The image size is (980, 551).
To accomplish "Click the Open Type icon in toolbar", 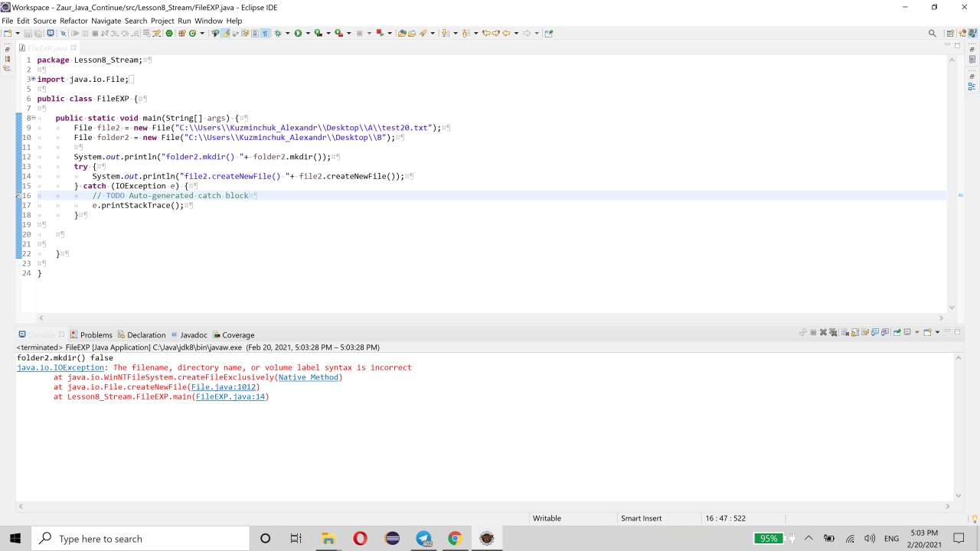I will (402, 33).
